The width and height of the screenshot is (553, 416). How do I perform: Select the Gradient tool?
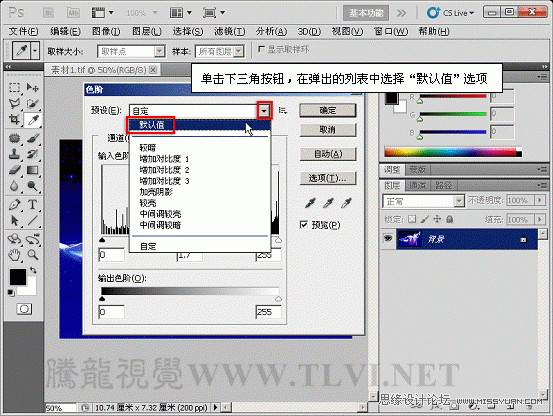click(x=32, y=170)
